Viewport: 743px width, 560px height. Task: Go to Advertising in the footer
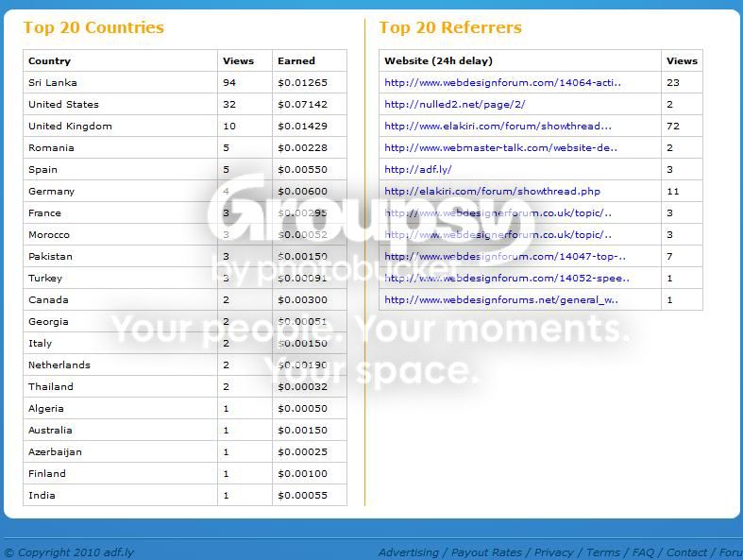point(409,552)
